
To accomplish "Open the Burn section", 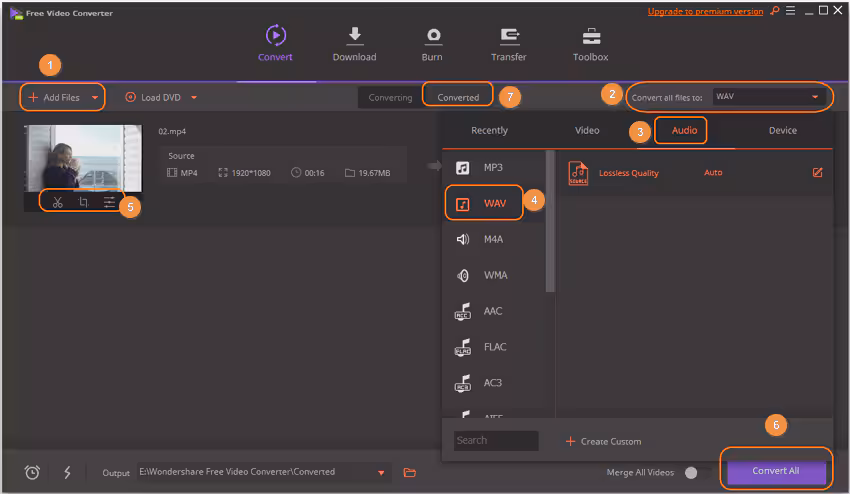I will pos(432,43).
